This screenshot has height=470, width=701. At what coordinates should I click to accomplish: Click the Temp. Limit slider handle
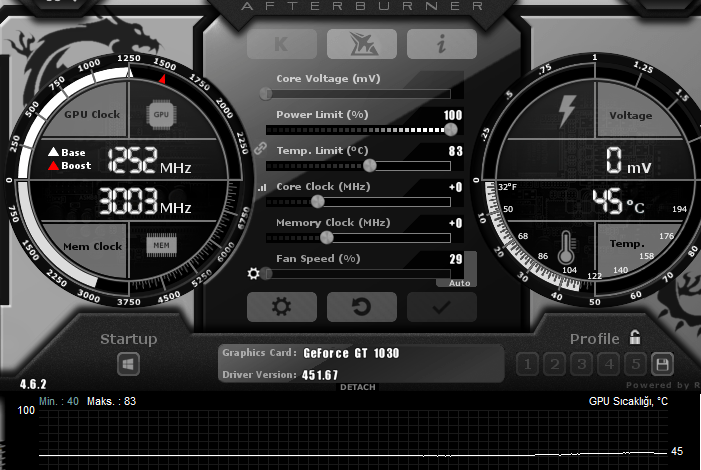point(370,165)
